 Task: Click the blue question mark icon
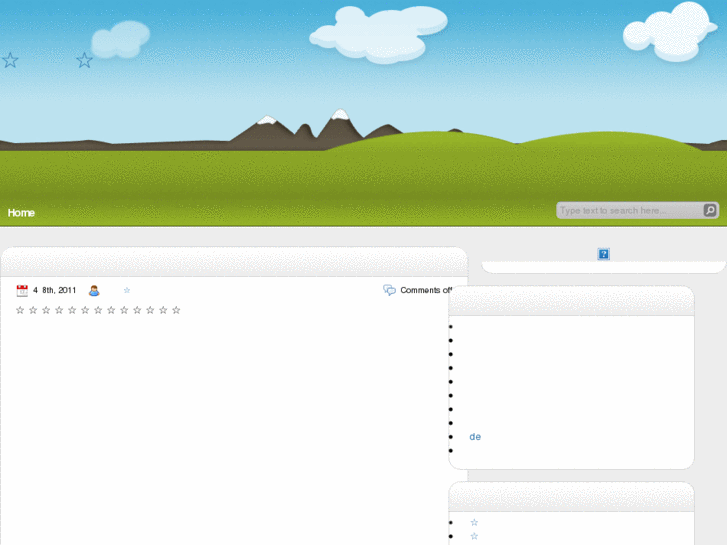click(x=603, y=254)
